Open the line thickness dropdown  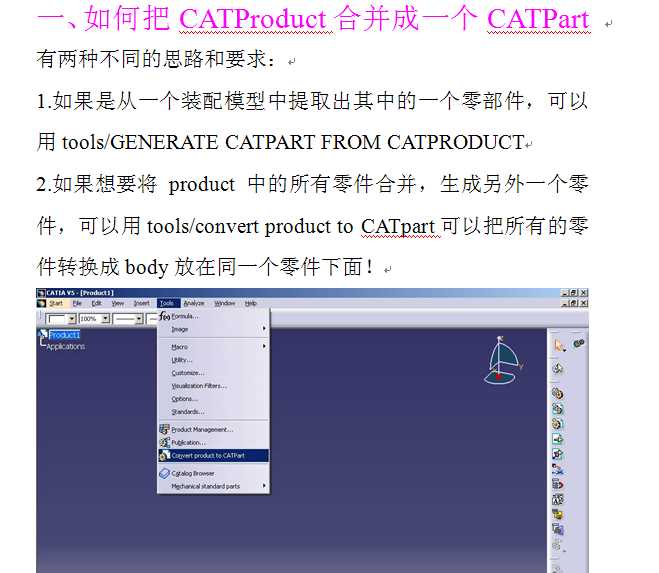(x=139, y=319)
